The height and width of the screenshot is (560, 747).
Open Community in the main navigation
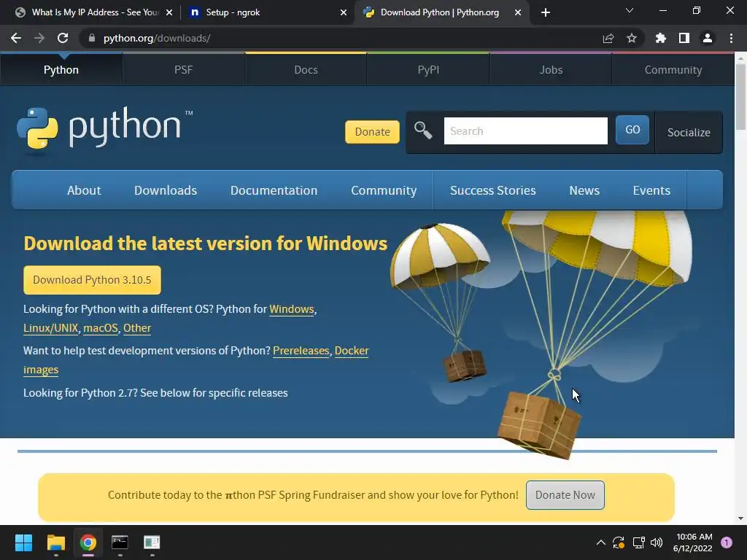tap(384, 190)
